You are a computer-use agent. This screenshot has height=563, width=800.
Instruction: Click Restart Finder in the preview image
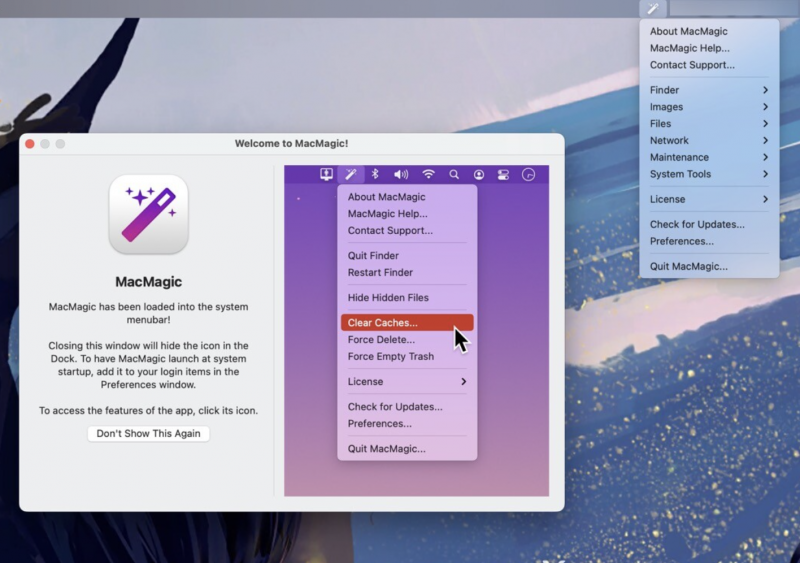pyautogui.click(x=407, y=272)
